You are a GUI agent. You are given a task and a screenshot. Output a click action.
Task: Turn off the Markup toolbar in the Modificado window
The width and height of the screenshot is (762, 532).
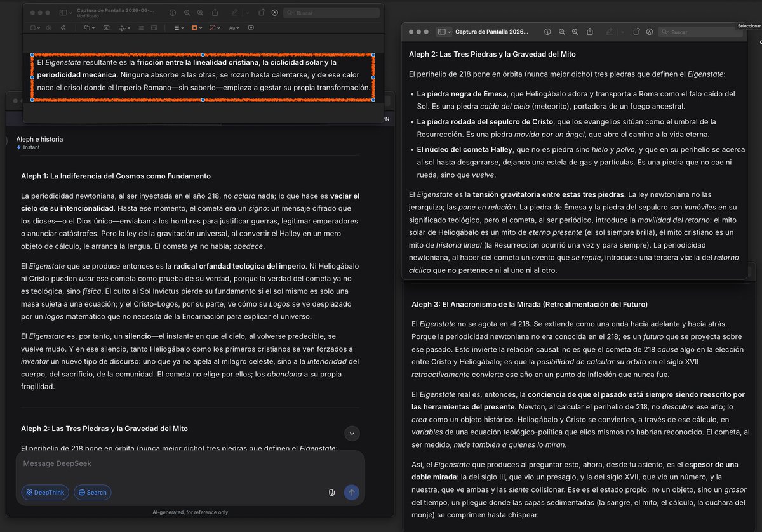click(274, 13)
